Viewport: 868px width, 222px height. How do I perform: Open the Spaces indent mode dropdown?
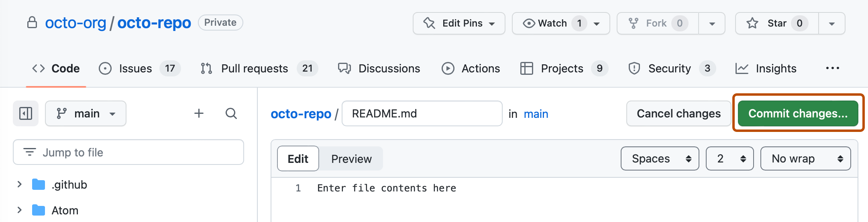[x=660, y=158]
